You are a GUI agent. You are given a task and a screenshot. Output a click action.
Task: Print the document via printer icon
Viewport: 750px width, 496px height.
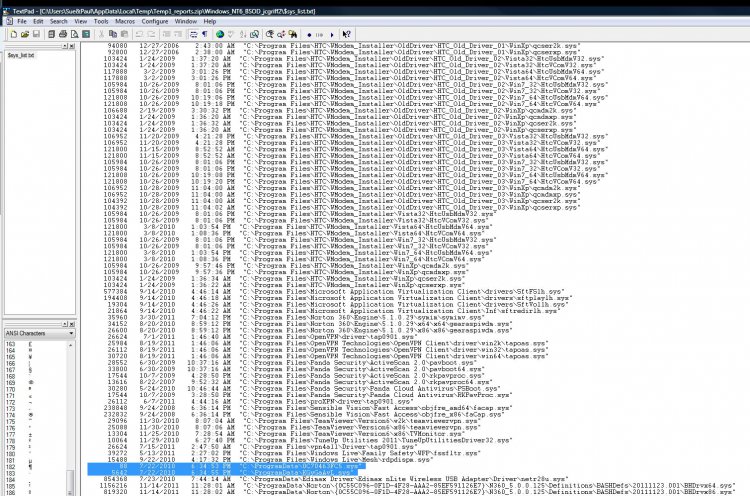pyautogui.click(x=63, y=34)
